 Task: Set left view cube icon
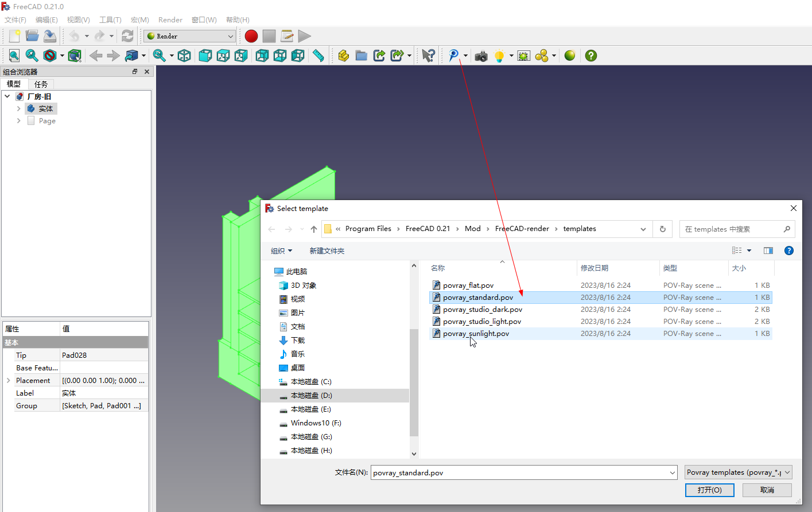[298, 56]
